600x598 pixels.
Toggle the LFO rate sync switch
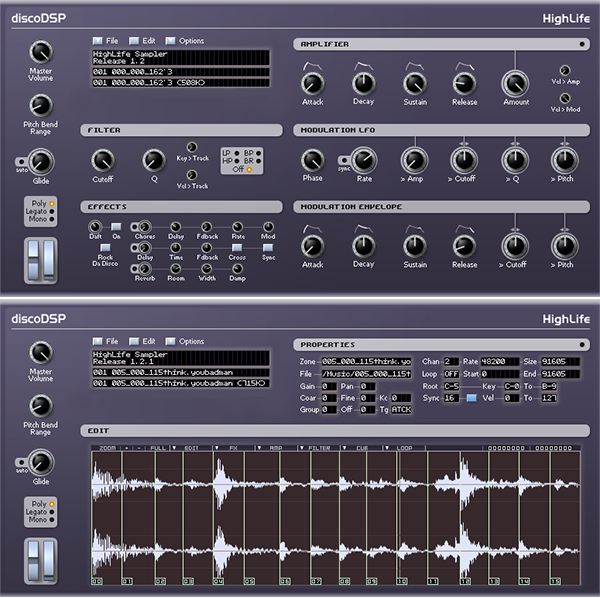coord(343,160)
